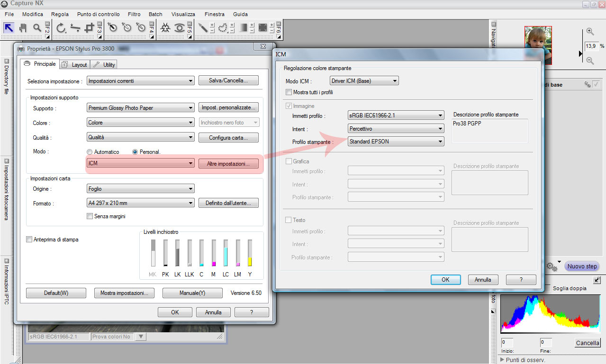The image size is (606, 364).
Task: Click the zoom in magnifier in navigator
Action: [590, 32]
